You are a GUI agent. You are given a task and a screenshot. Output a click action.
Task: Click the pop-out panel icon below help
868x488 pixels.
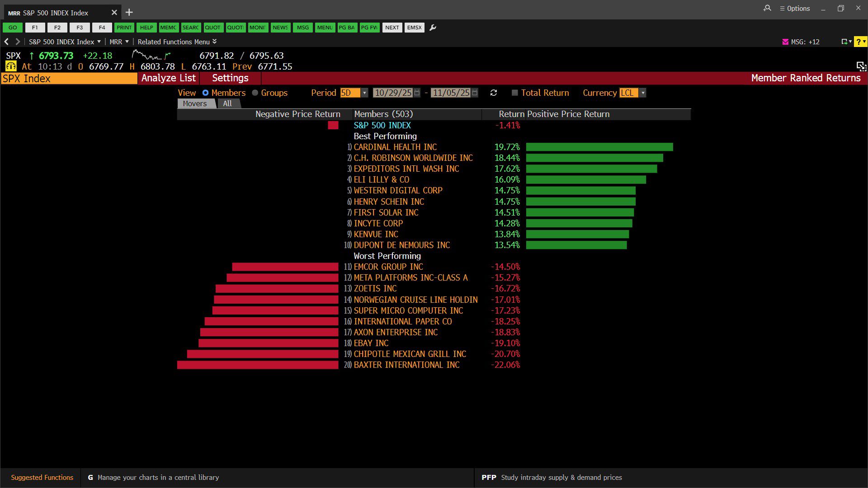point(861,66)
